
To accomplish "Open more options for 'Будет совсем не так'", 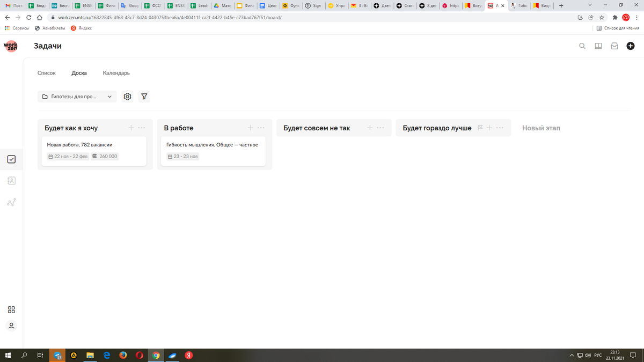I will click(x=380, y=128).
